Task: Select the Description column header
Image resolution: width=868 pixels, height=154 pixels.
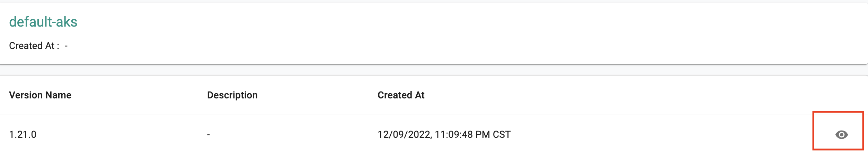Action: coord(232,95)
